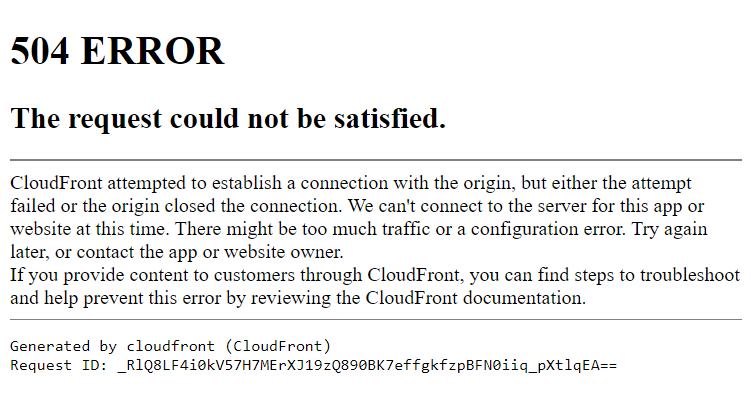Screen dimensions: 751x407
Task: Click the "Request ID:" label
Action: pyautogui.click(x=59, y=365)
